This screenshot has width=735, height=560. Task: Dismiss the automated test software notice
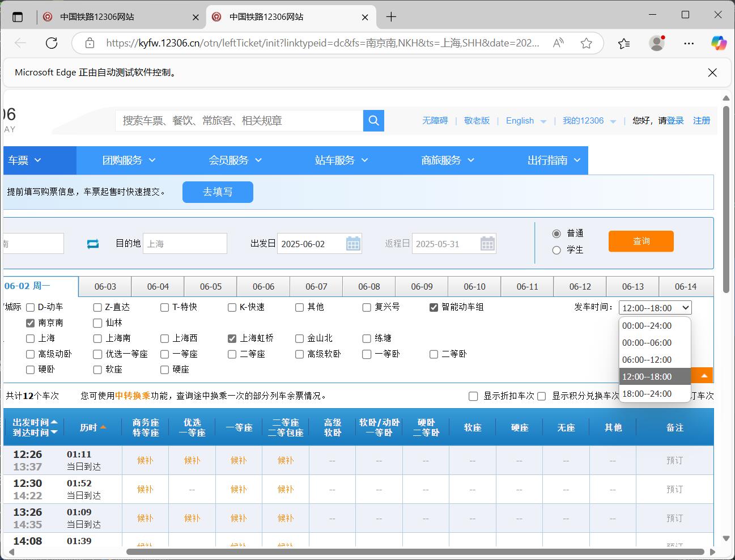tap(712, 73)
